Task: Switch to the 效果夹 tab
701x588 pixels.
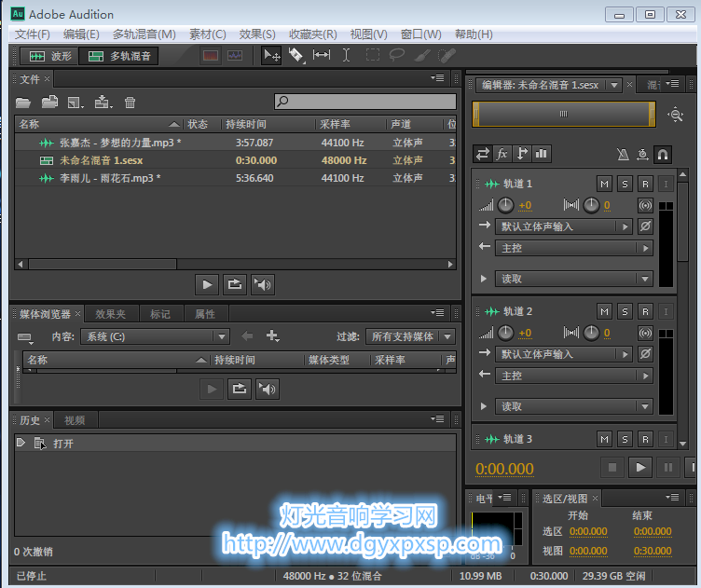Action: click(110, 314)
